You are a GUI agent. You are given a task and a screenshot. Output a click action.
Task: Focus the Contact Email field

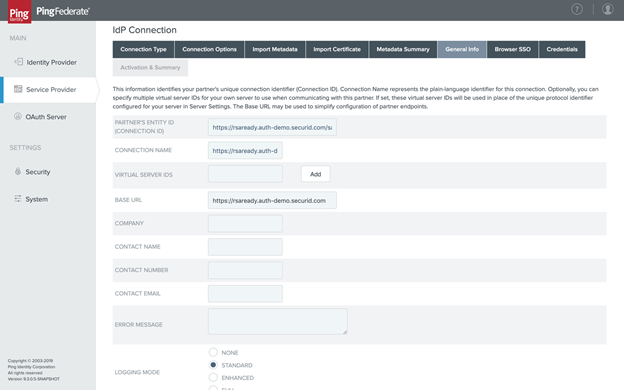point(245,294)
